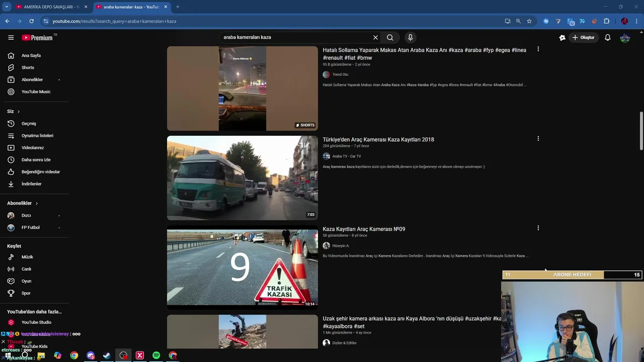The image size is (644, 362).
Task: Open the Shazam extension icon
Action: click(x=546, y=21)
